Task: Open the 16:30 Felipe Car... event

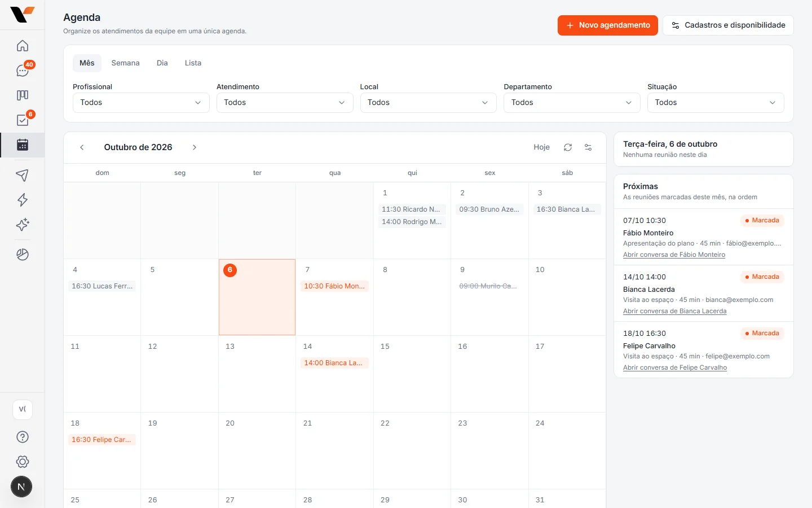Action: point(102,440)
